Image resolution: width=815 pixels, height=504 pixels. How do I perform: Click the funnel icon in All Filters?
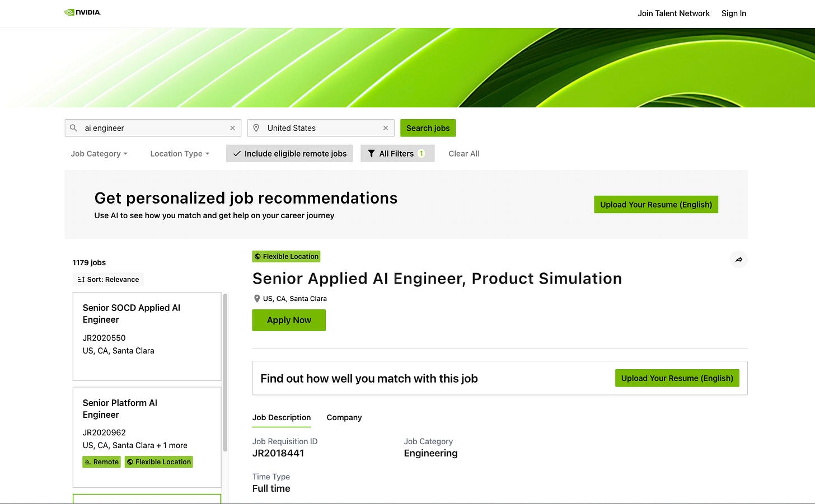coord(371,153)
